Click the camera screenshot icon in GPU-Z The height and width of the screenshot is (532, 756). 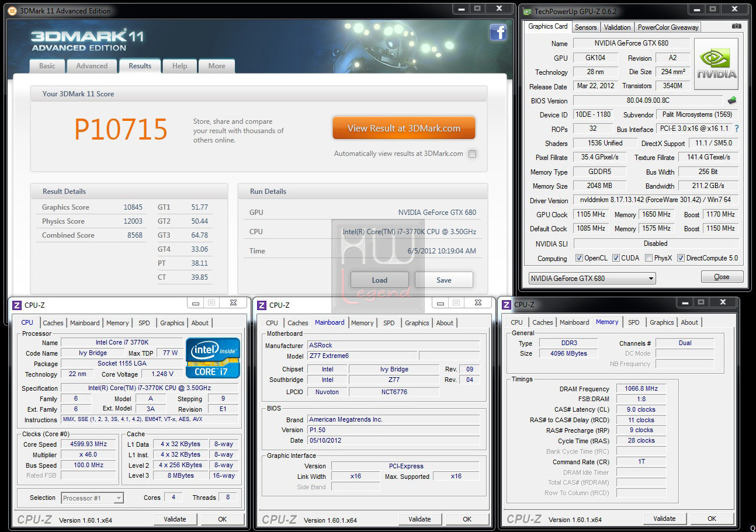point(737,27)
